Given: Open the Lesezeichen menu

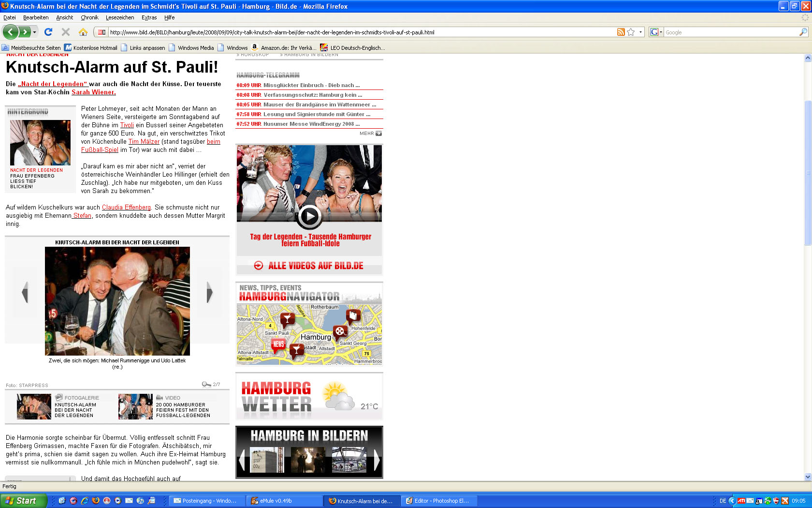Looking at the screenshot, I should [x=120, y=17].
